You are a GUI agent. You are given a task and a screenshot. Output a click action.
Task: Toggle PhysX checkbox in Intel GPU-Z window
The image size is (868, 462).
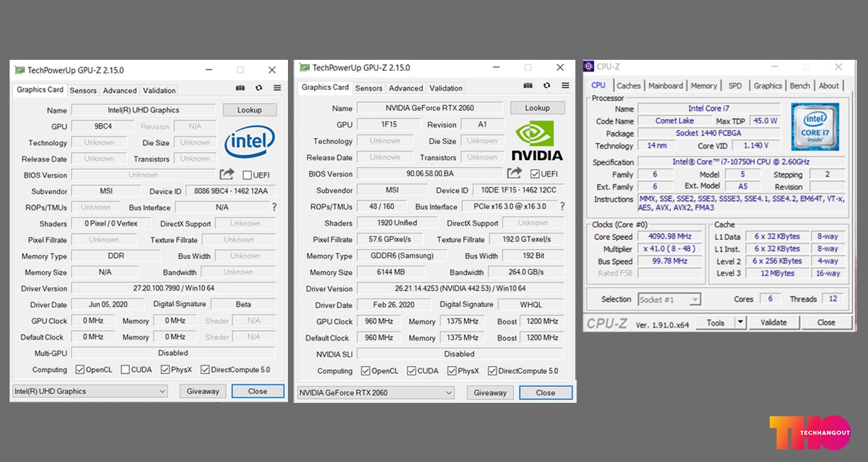[165, 370]
